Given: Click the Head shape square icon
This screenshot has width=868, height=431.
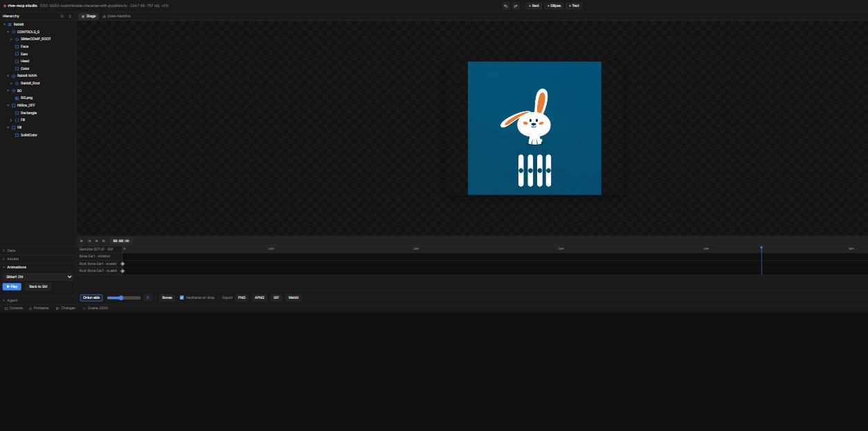Looking at the screenshot, I should (17, 61).
